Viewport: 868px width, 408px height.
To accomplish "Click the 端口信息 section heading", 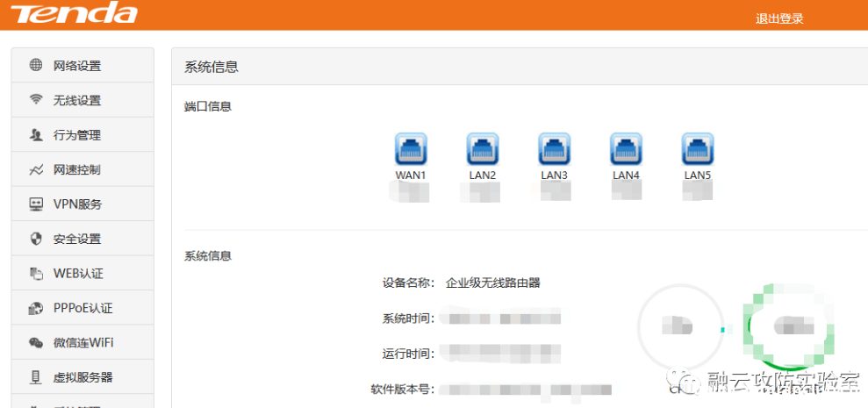I will point(208,106).
